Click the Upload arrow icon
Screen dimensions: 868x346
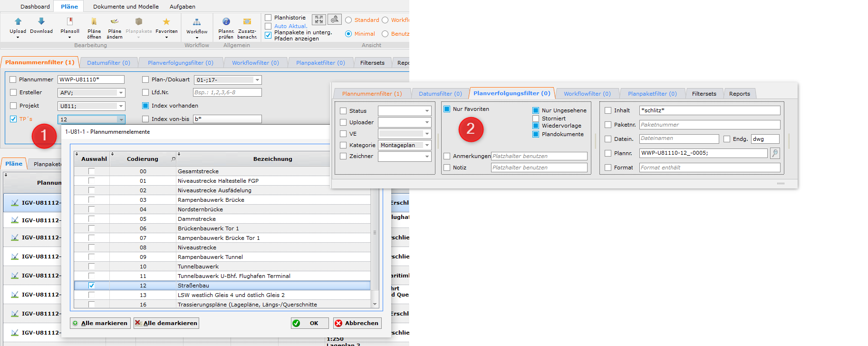tap(18, 21)
